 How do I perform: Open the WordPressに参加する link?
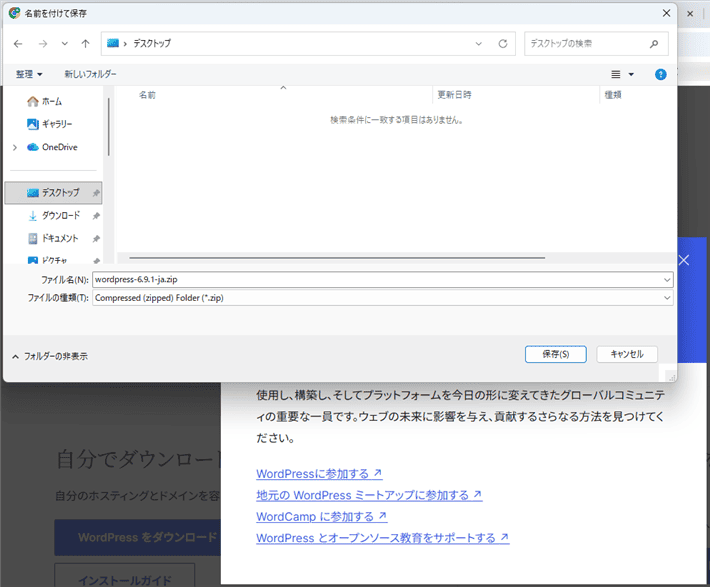click(319, 474)
